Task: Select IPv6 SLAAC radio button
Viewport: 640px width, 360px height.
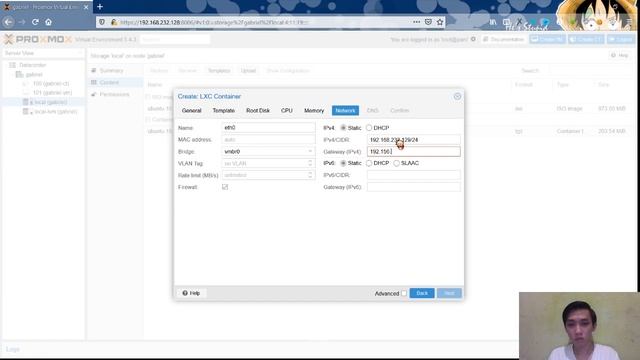Action: click(397, 163)
